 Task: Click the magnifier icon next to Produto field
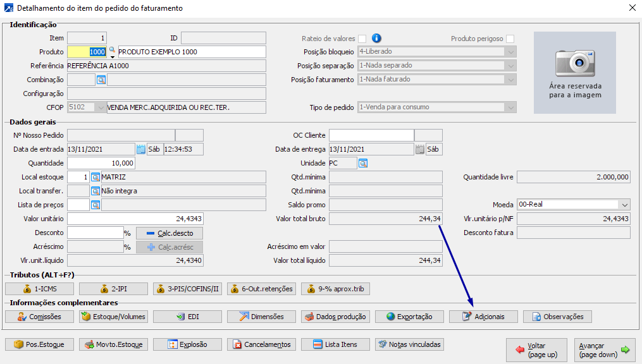coord(113,51)
